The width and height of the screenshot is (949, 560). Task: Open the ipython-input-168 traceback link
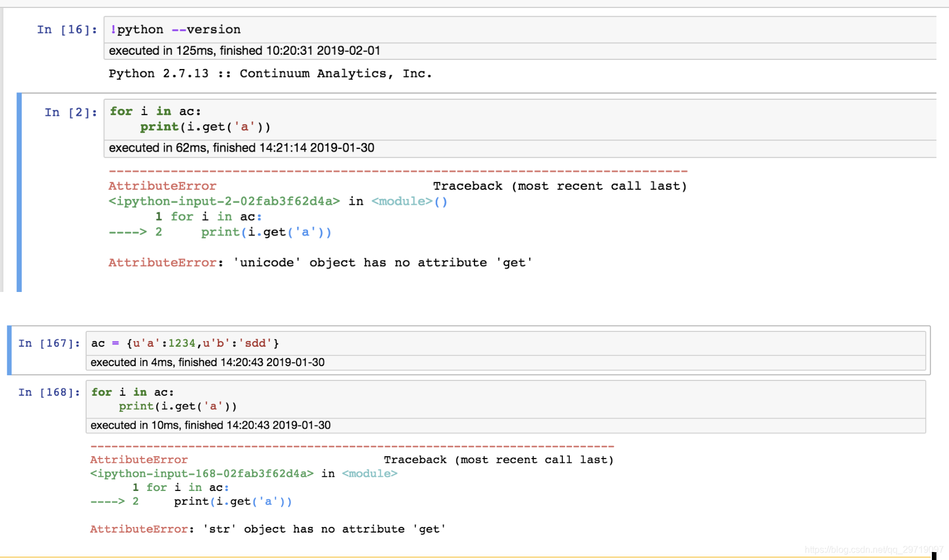click(202, 473)
